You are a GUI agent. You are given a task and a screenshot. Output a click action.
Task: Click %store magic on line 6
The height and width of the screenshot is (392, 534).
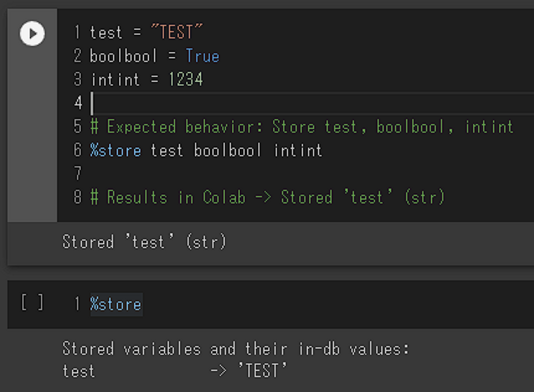point(116,151)
